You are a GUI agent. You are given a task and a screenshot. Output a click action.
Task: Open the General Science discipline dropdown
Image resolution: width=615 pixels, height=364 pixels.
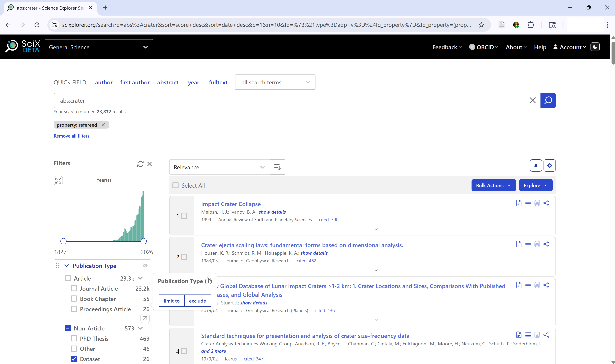tap(99, 47)
